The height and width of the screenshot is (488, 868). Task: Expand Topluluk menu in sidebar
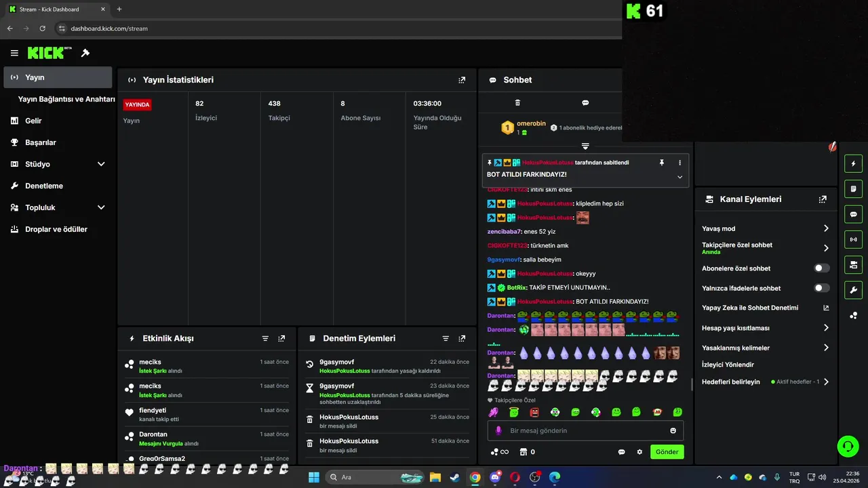101,207
